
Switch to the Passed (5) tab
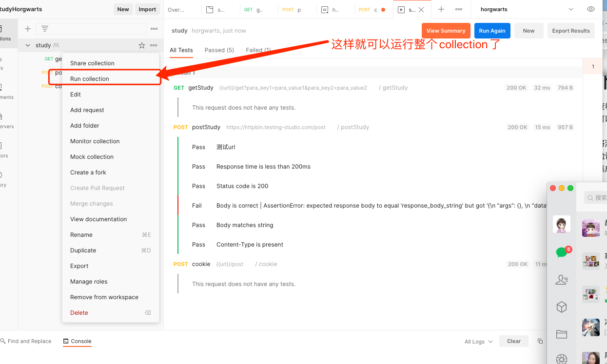[x=219, y=50]
